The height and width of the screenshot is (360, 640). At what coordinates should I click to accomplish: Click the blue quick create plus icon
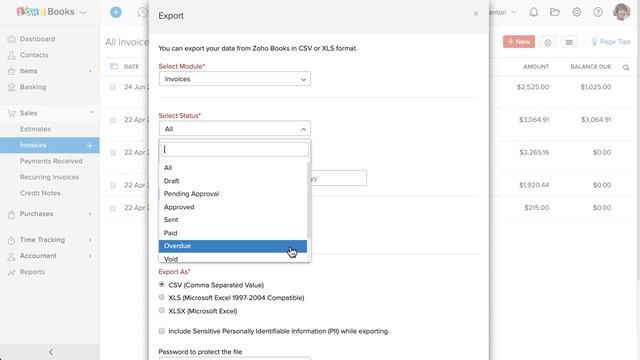116,12
